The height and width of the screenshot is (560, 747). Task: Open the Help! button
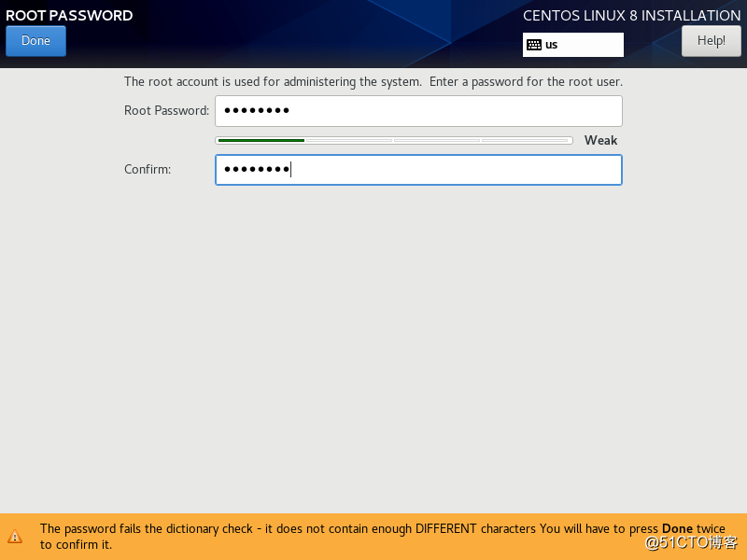pos(711,41)
